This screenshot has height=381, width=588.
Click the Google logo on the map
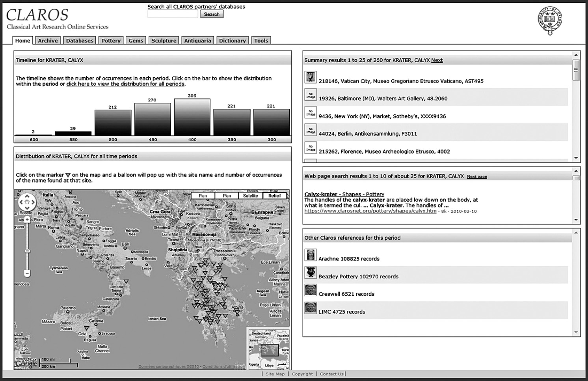pos(26,364)
